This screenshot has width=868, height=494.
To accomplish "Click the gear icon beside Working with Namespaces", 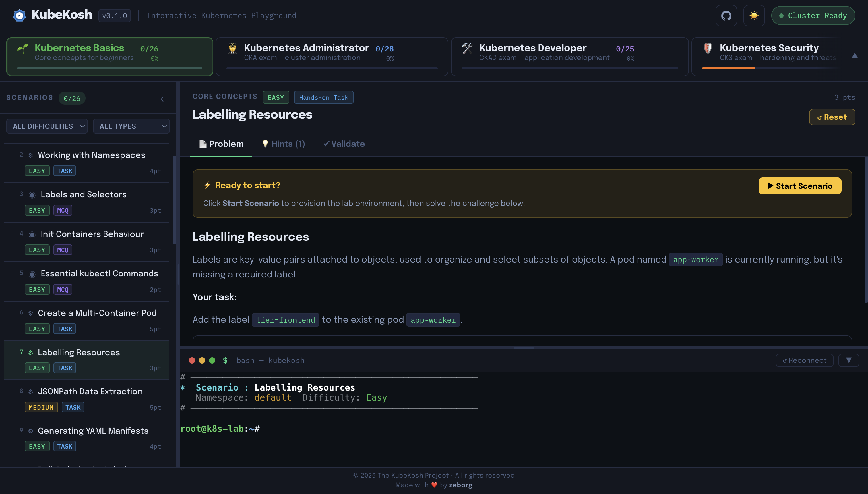I will tap(30, 155).
